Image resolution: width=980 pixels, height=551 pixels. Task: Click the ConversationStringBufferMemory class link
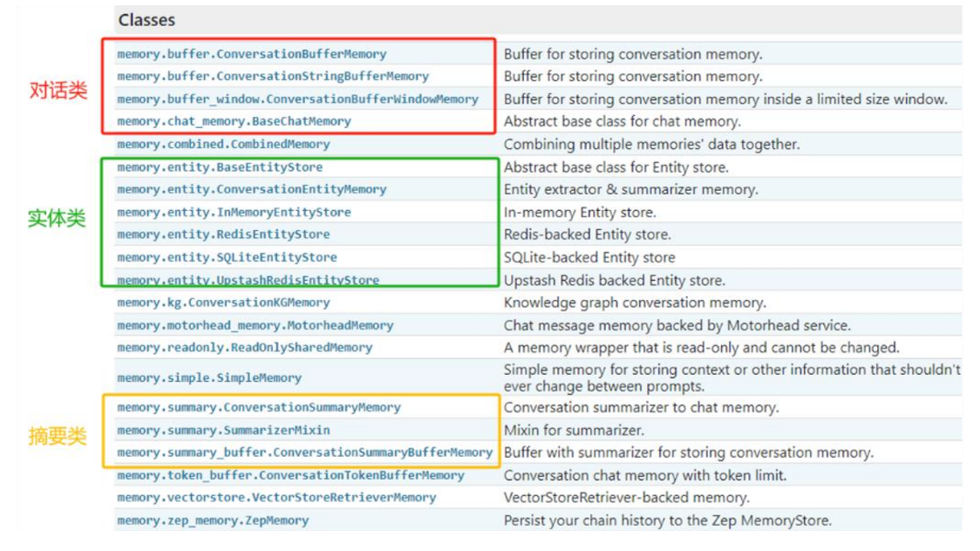click(272, 77)
